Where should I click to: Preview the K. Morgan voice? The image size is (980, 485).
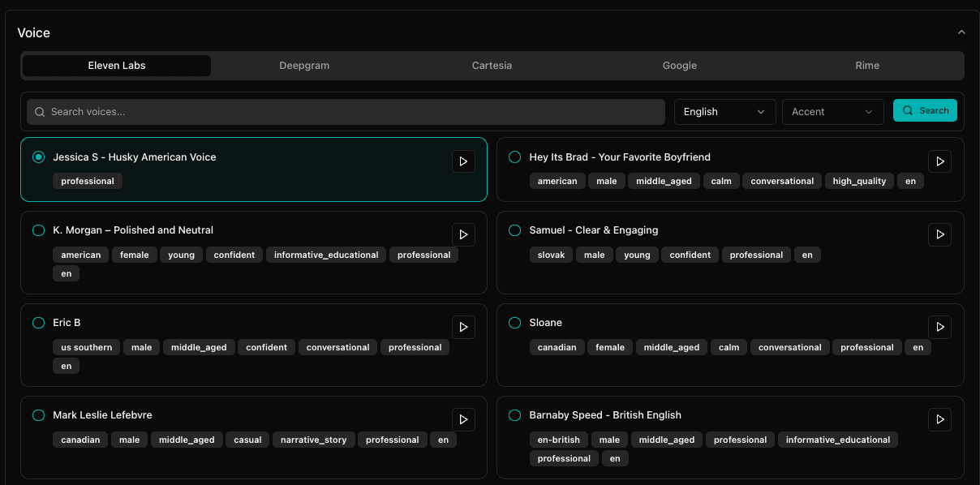[463, 234]
